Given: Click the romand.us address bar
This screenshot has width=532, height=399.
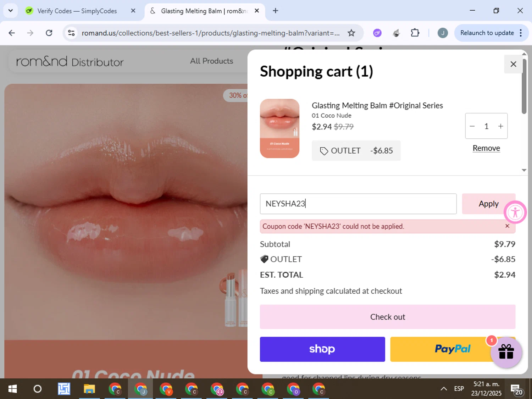Looking at the screenshot, I should (x=211, y=33).
